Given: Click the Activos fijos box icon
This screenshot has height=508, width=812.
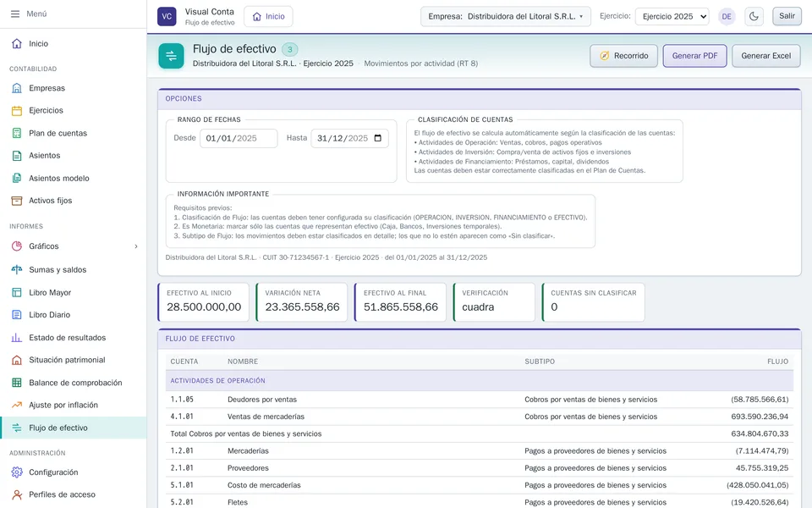Looking at the screenshot, I should click(x=17, y=201).
